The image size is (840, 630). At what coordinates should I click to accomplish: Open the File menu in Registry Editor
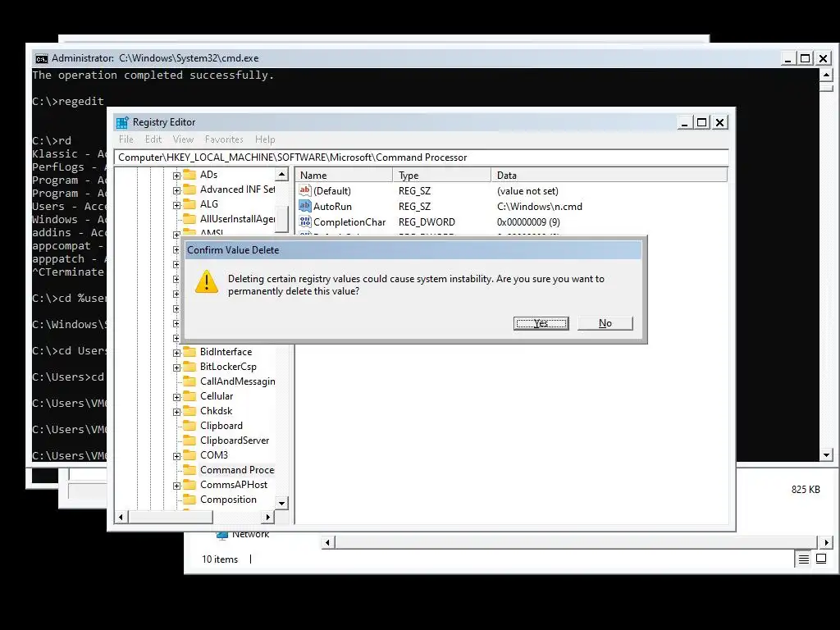click(126, 139)
